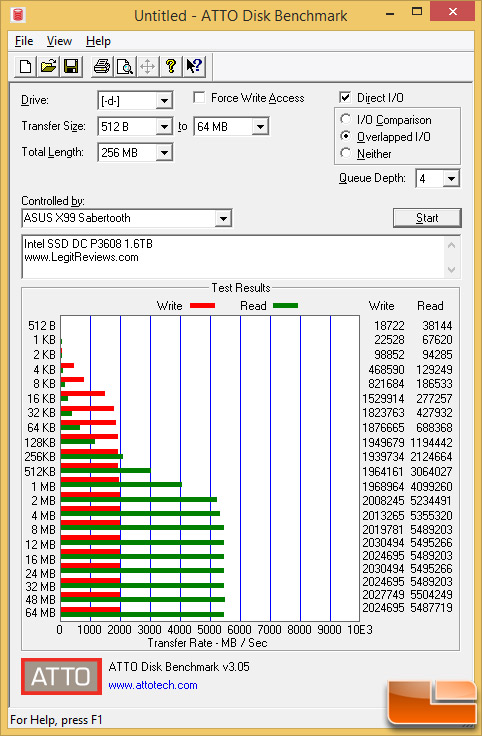482x736 pixels.
Task: Click the New document toolbar icon
Action: pos(25,66)
